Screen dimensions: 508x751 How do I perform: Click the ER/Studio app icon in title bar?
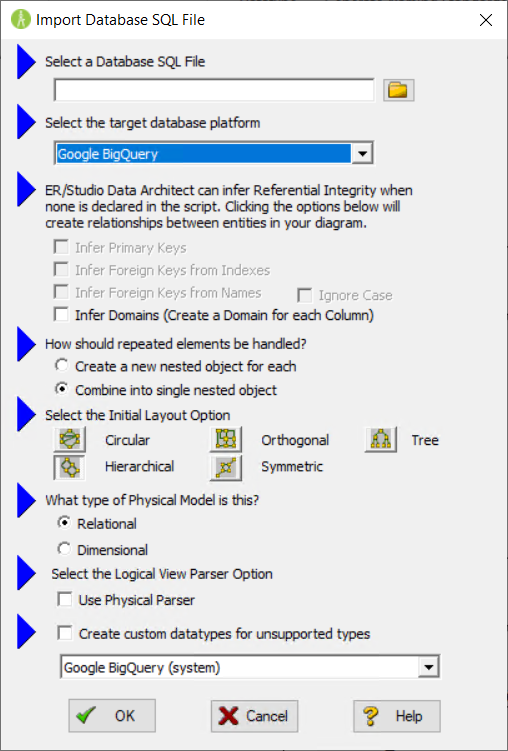click(21, 20)
